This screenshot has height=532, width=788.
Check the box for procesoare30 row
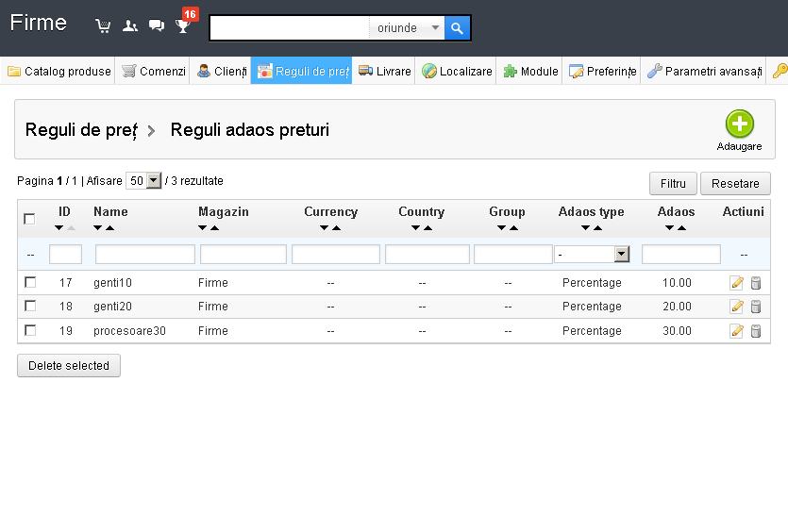point(30,330)
